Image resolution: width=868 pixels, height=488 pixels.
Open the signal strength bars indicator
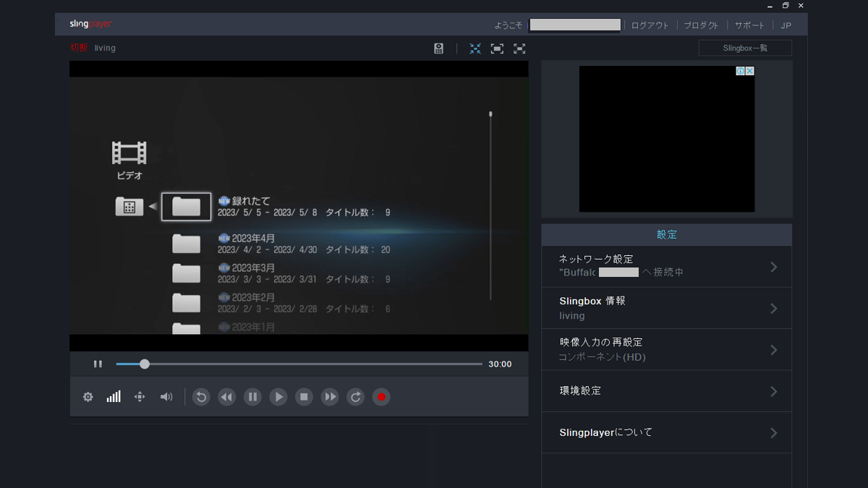point(114,397)
